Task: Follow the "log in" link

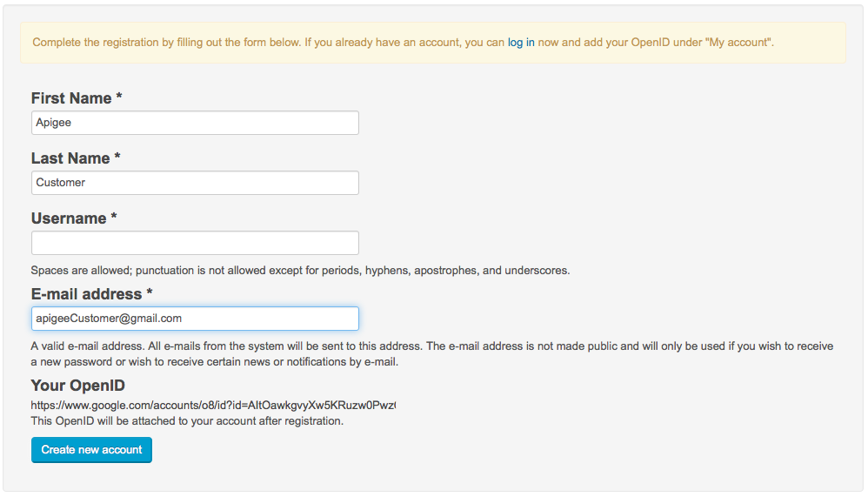Action: point(521,42)
